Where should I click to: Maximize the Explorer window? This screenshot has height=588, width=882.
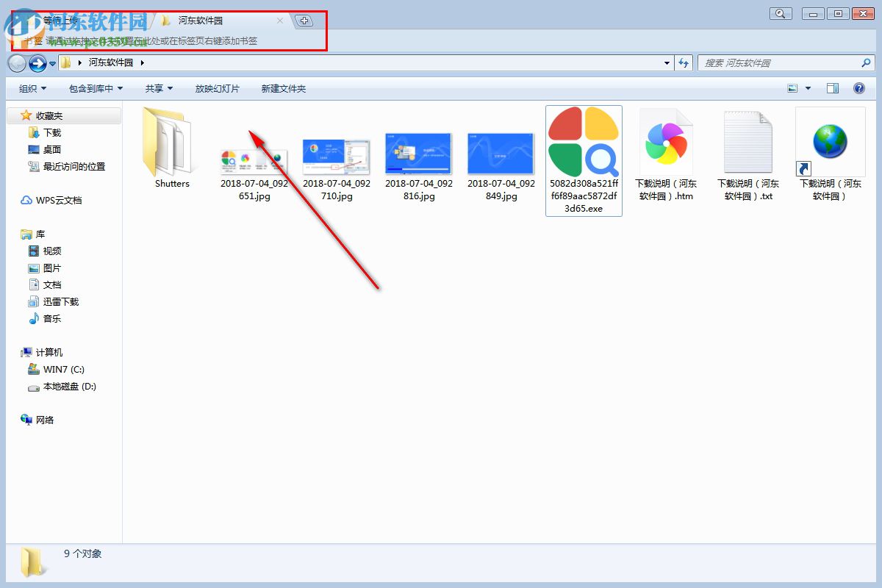(x=838, y=13)
